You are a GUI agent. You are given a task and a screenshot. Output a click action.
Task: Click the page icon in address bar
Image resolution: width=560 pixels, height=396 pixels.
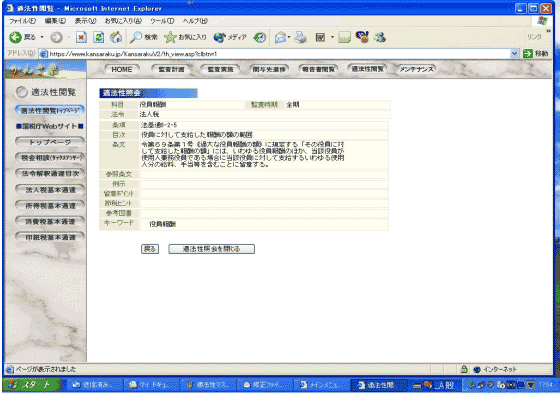44,54
